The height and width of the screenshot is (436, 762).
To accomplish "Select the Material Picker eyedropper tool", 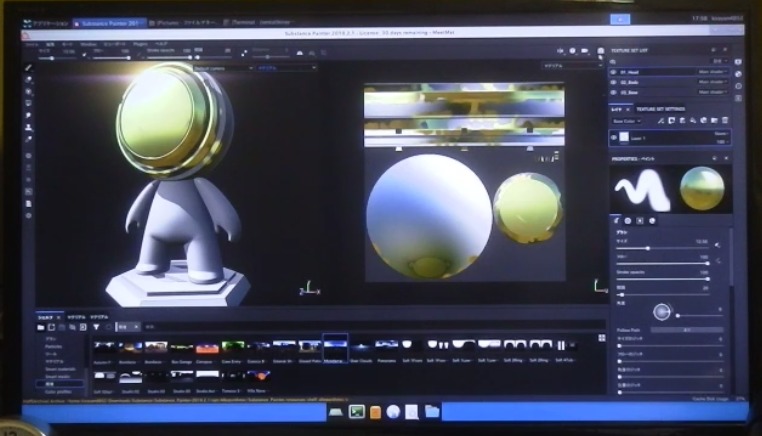I will click(29, 139).
